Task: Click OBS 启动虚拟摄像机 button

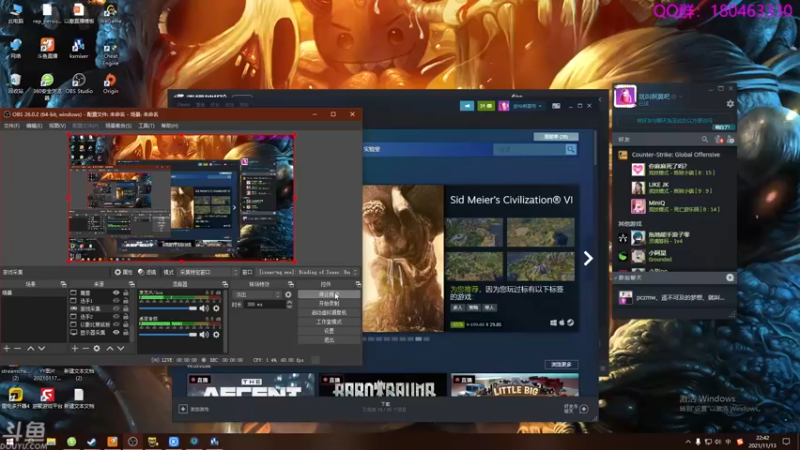Action: click(x=329, y=313)
